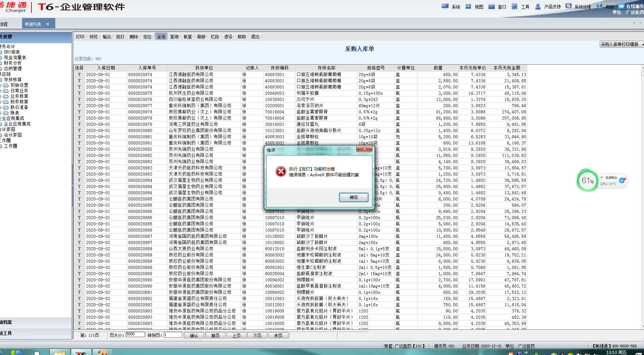This screenshot has height=355, width=644.
Task: Open the 系统 menu icon in the top bar
Action: click(x=445, y=6)
